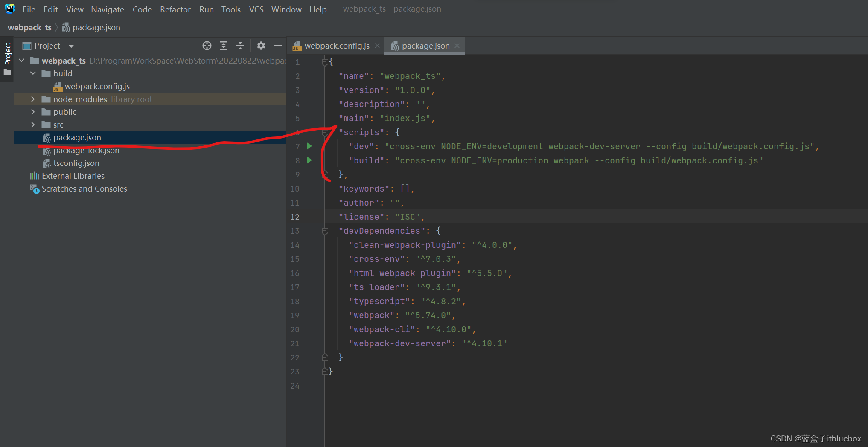Open package.json breadcrumb at top
Image resolution: width=868 pixels, height=447 pixels.
click(96, 27)
